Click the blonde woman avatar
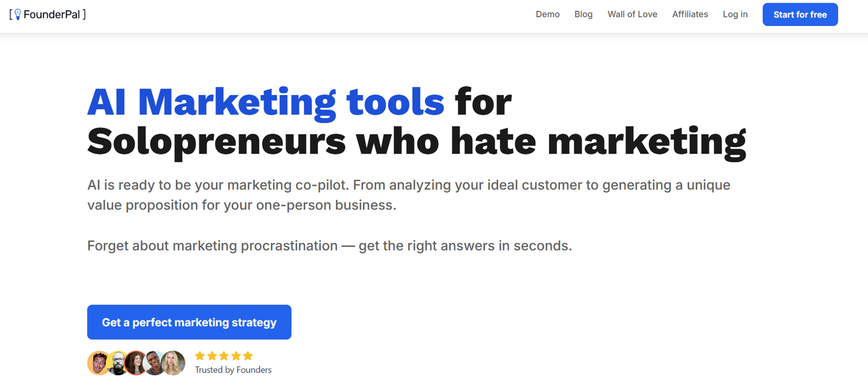868x389 pixels. (174, 363)
